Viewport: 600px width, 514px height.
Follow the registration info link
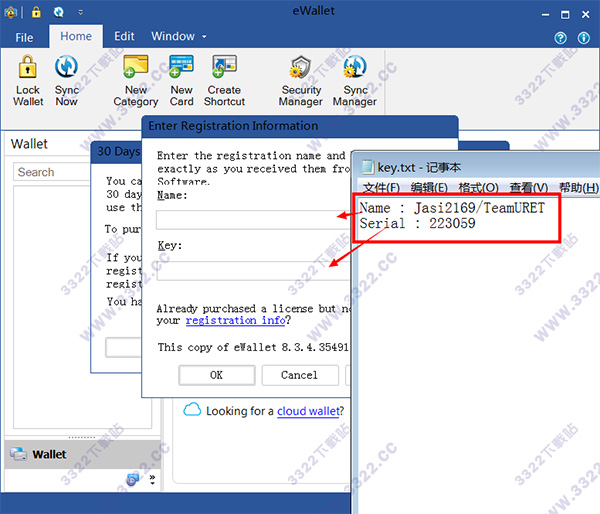pyautogui.click(x=235, y=320)
